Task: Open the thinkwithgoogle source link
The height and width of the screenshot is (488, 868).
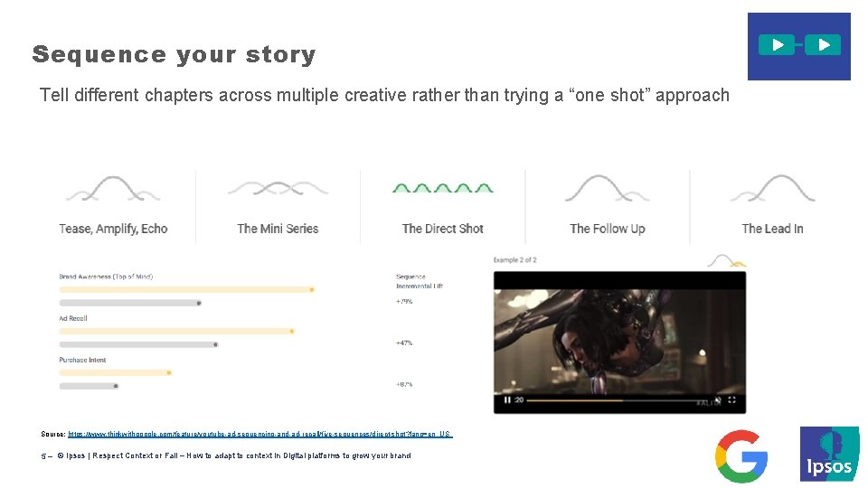Action: [x=260, y=434]
